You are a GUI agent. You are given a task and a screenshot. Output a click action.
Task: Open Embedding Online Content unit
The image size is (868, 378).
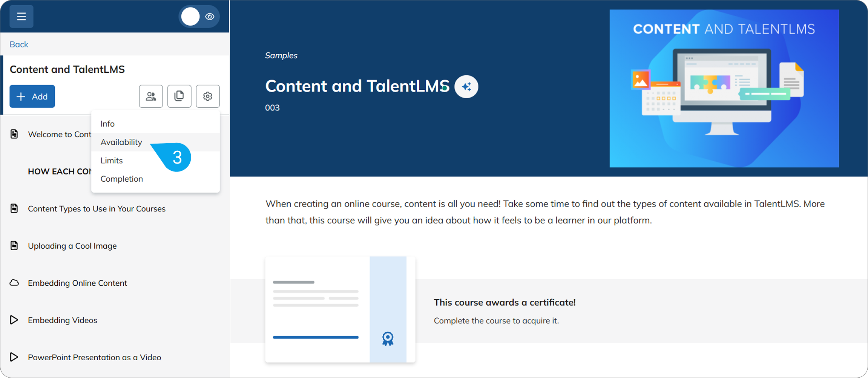[x=78, y=283]
